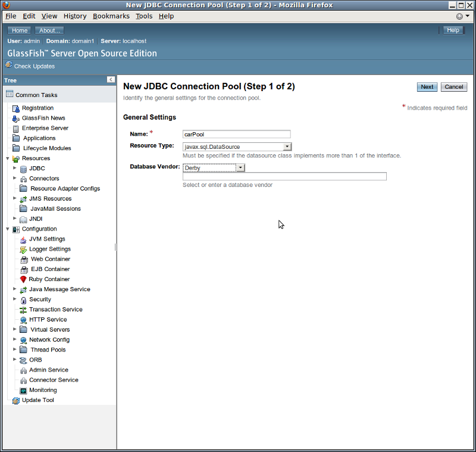Collapse the Resources tree node
Screen dimensions: 476x452
[x=8, y=158]
